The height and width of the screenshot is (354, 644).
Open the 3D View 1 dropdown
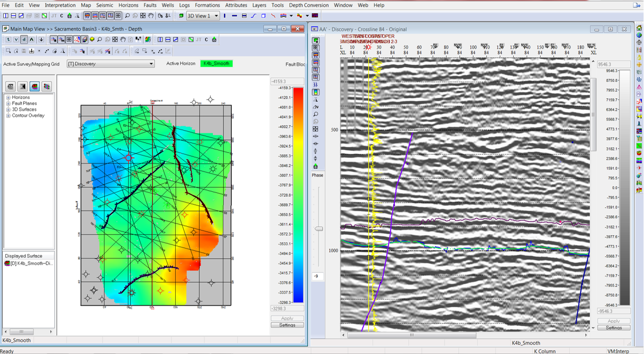[x=203, y=16]
